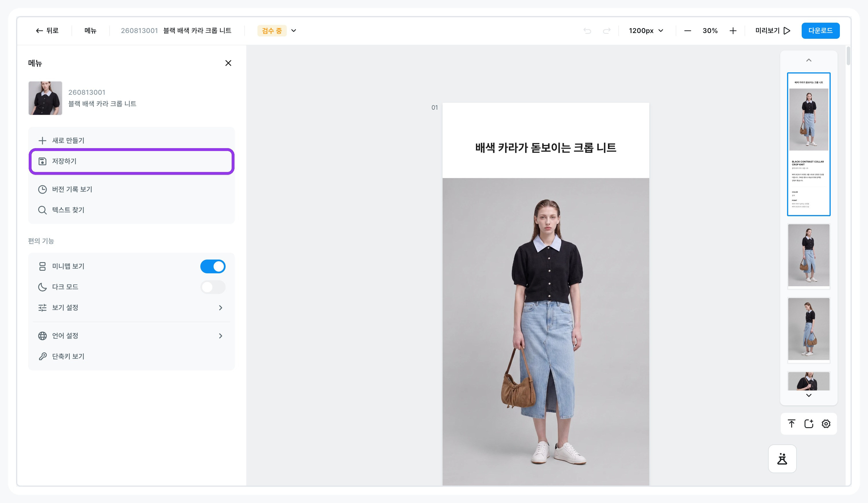Click the product thumbnail in menu panel
This screenshot has width=868, height=503.
45,98
